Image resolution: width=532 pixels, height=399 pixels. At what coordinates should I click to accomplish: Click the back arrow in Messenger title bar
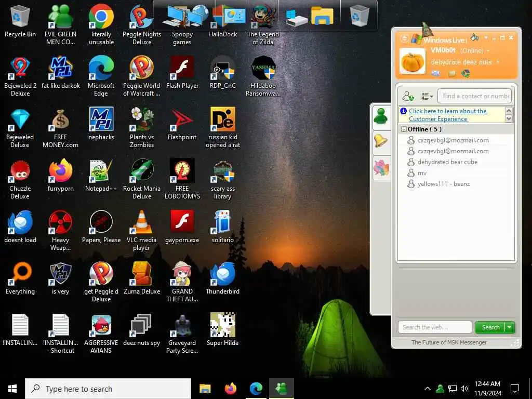(x=404, y=38)
